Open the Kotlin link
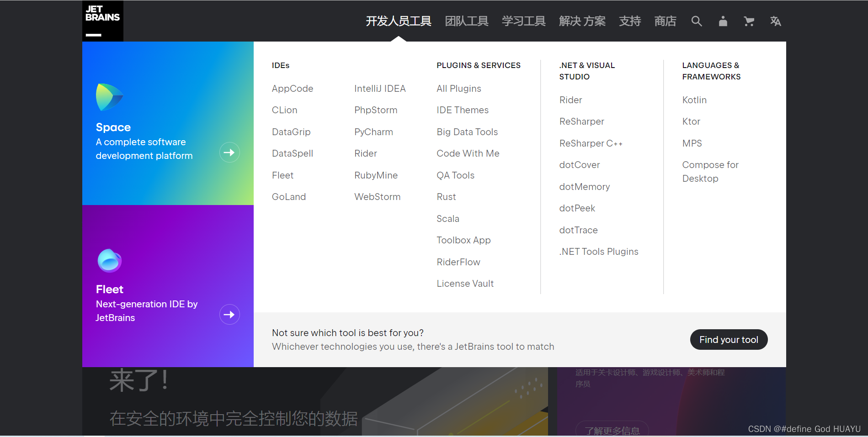The height and width of the screenshot is (437, 868). click(694, 100)
